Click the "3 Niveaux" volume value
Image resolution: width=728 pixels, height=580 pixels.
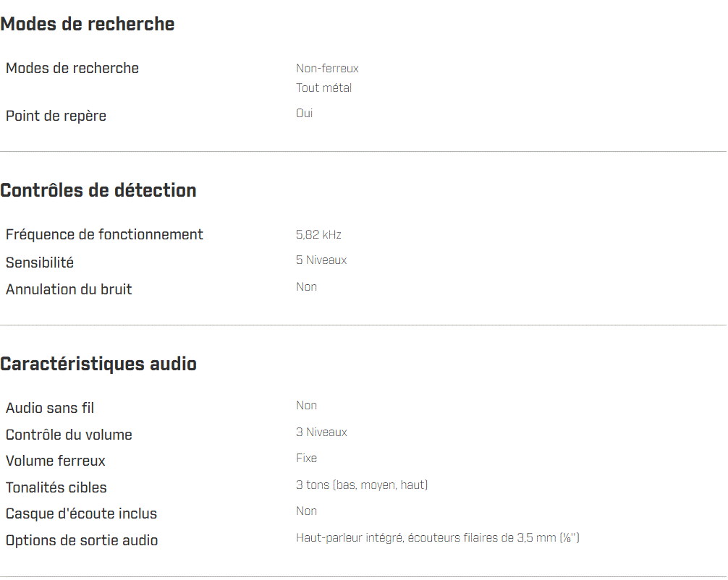point(321,432)
